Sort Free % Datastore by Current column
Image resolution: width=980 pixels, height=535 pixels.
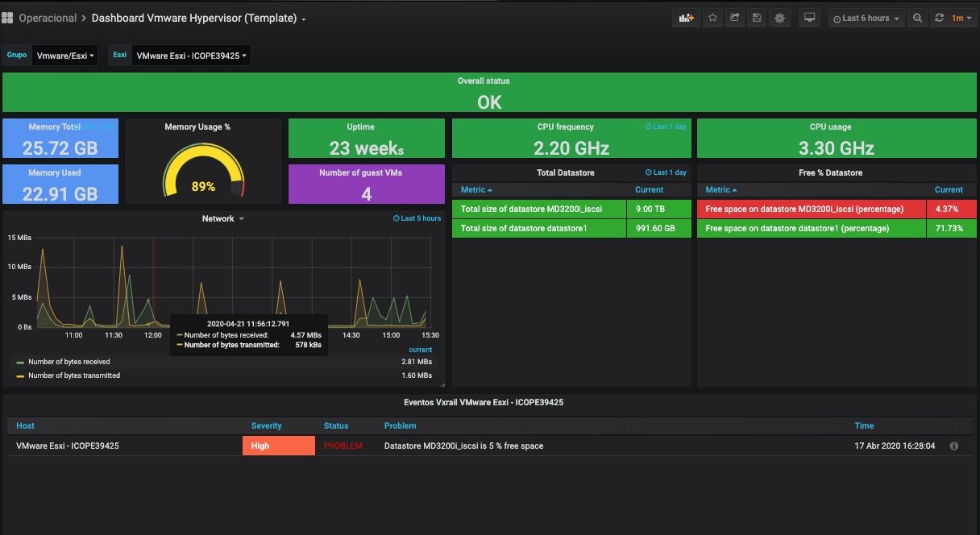click(x=949, y=190)
